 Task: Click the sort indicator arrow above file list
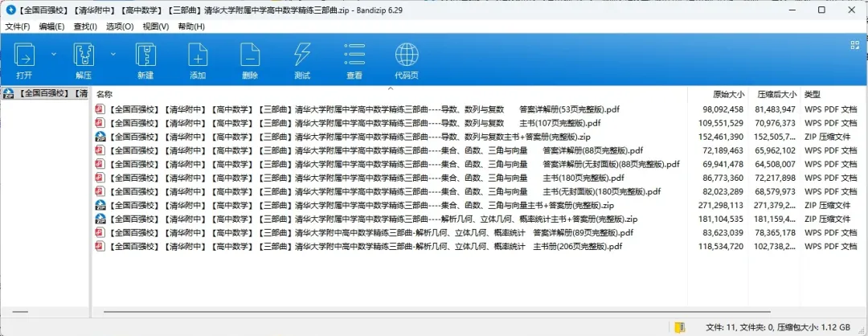pyautogui.click(x=391, y=88)
